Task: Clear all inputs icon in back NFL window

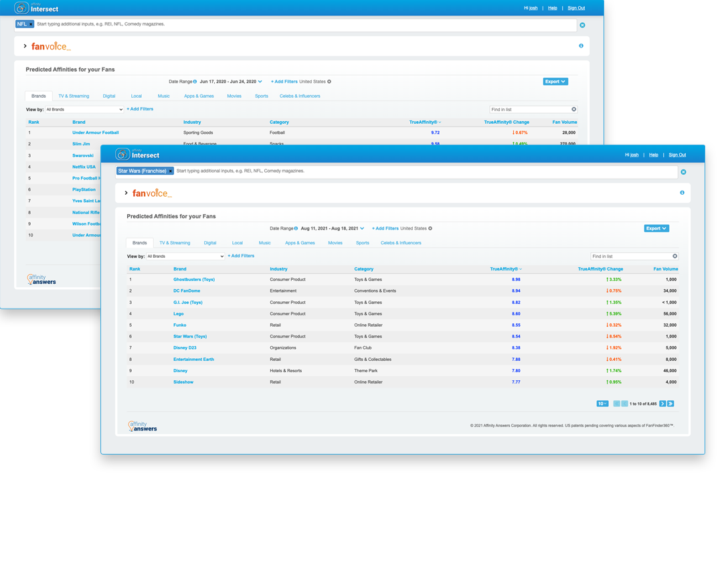Action: [582, 25]
